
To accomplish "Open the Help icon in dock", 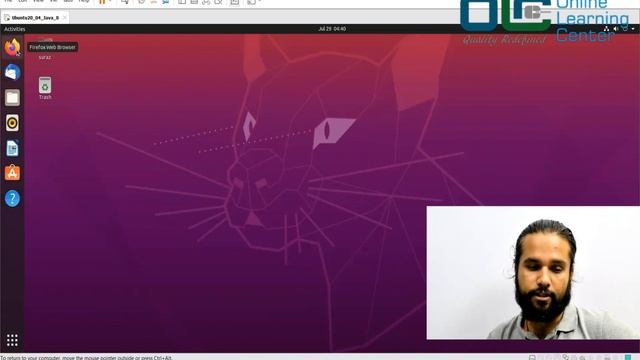I will [12, 199].
